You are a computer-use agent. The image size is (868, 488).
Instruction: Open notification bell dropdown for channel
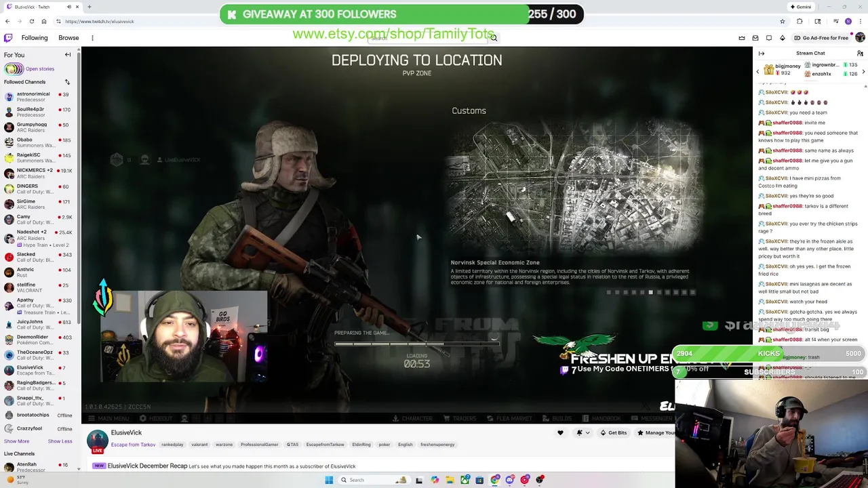(583, 432)
